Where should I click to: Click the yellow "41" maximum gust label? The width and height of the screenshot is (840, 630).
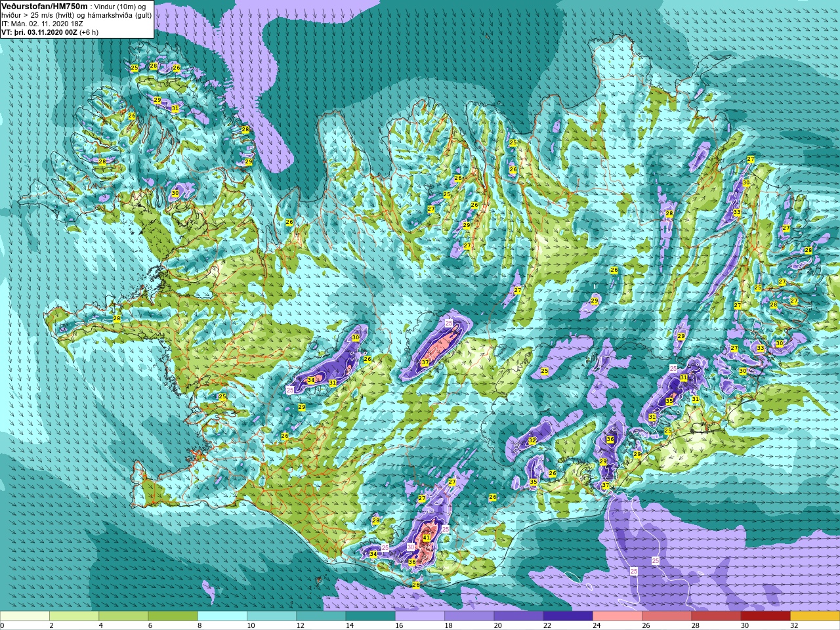click(x=427, y=538)
